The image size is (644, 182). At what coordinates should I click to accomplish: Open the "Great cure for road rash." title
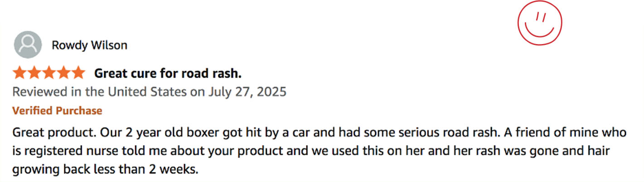click(x=167, y=73)
